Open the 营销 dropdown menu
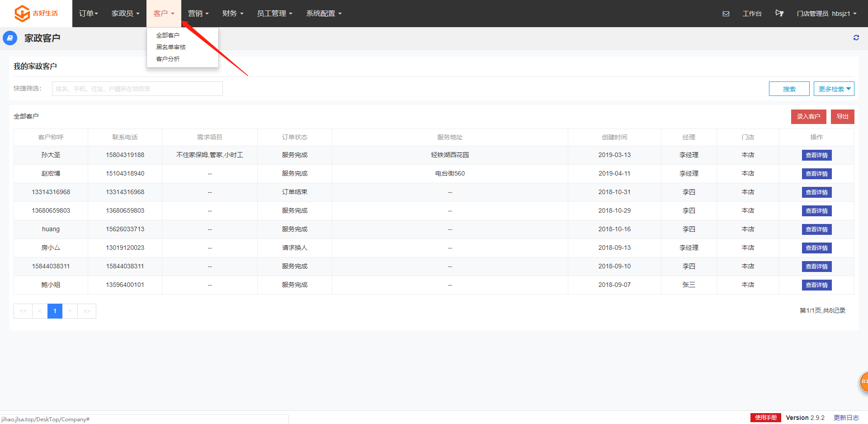The image size is (868, 424). [198, 14]
